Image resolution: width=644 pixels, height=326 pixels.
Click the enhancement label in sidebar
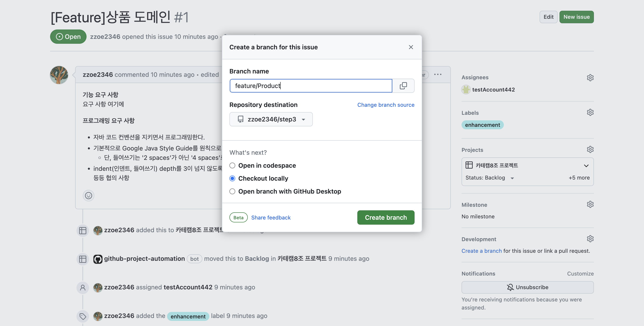(482, 125)
